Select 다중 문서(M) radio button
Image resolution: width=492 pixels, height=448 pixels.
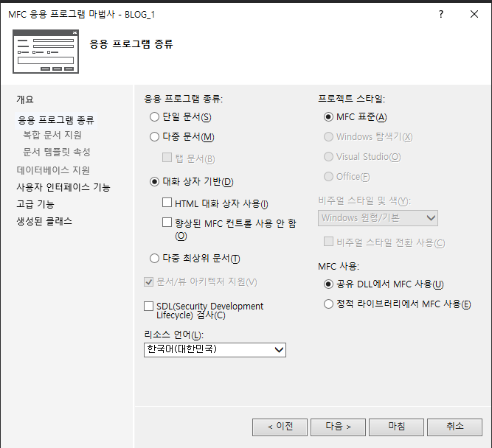pyautogui.click(x=154, y=137)
